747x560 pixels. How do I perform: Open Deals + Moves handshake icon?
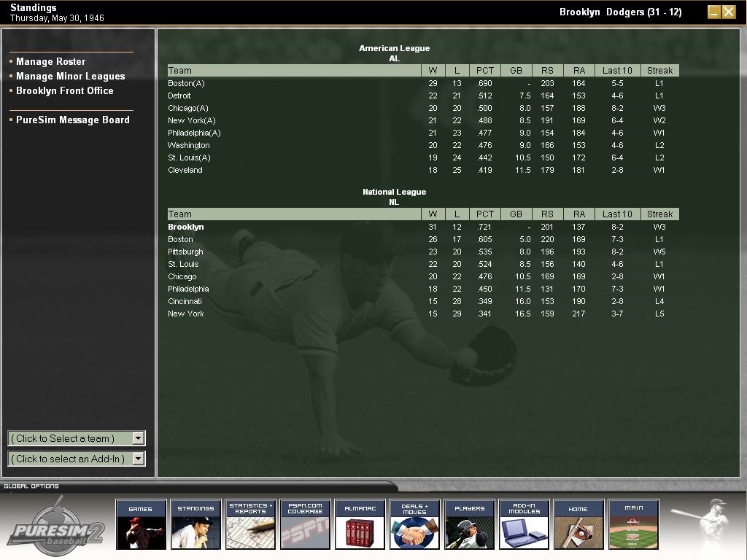[414, 524]
